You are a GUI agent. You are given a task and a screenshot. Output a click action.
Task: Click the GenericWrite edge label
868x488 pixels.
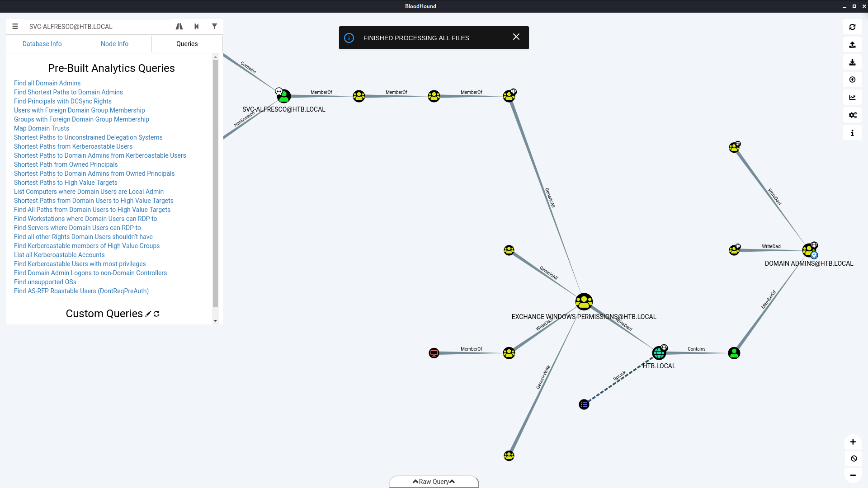[x=543, y=377]
